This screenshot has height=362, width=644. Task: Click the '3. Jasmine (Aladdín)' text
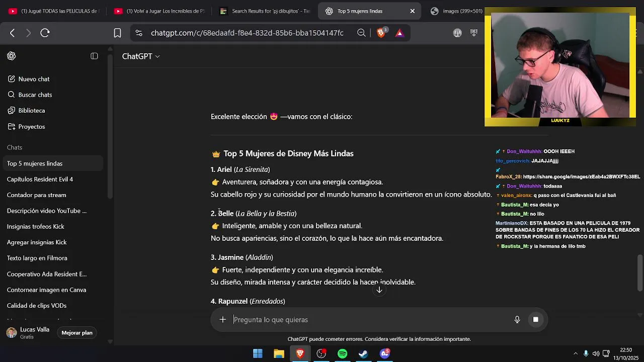[x=242, y=257]
